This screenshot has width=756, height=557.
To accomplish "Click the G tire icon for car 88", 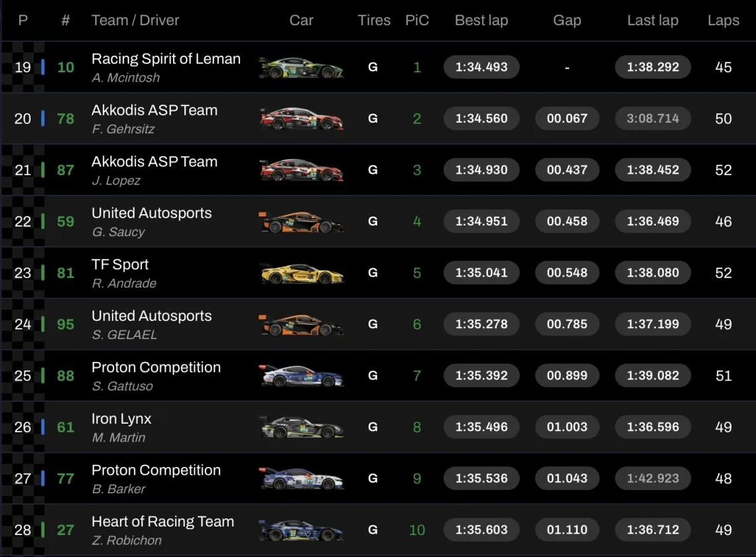I will 373,376.
